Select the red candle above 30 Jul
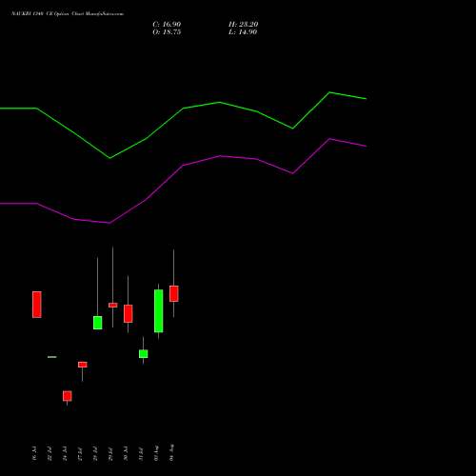The image size is (476, 476). click(x=129, y=313)
